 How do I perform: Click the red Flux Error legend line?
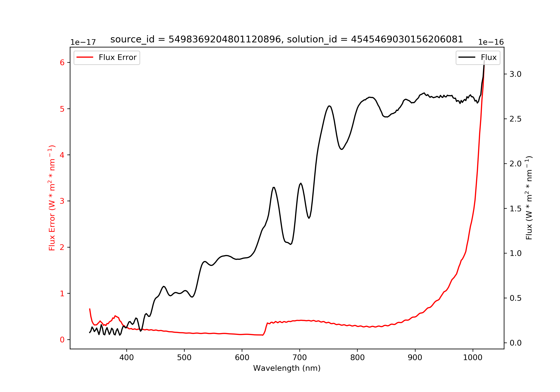coord(85,57)
